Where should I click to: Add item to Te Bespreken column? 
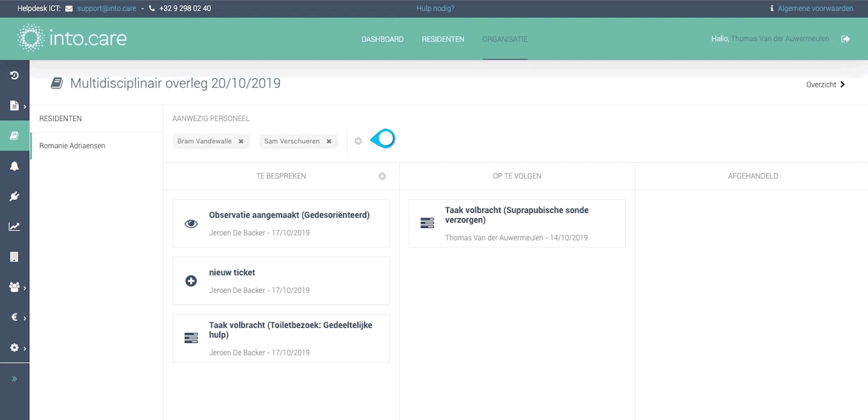tap(382, 176)
